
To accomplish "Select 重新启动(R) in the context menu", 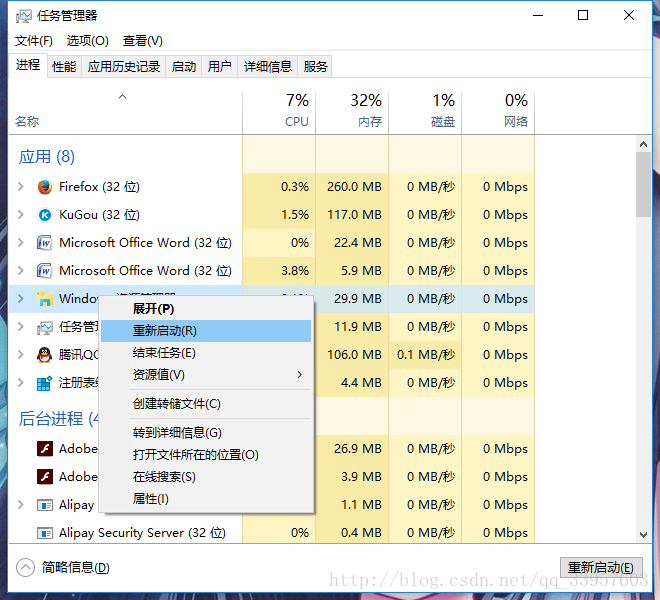I will point(206,331).
